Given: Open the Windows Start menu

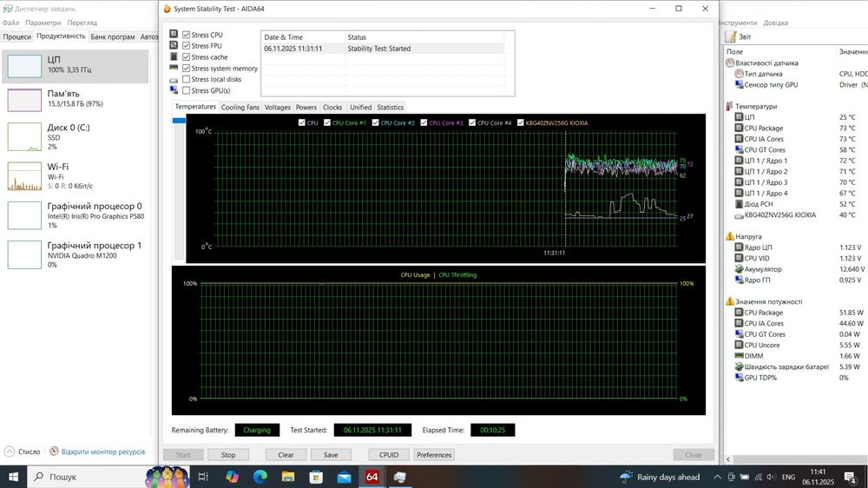Looking at the screenshot, I should click(x=13, y=477).
